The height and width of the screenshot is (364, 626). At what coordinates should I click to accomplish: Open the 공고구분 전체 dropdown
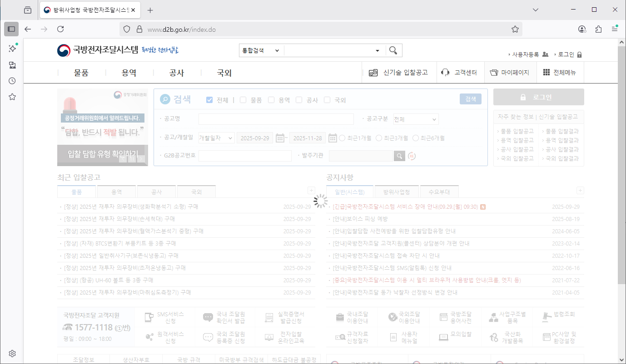click(x=416, y=119)
